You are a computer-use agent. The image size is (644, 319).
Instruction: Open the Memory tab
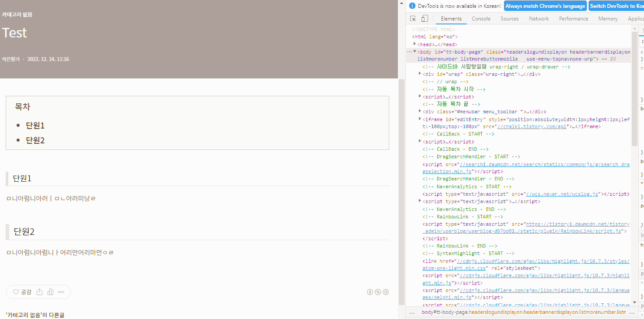(x=608, y=19)
